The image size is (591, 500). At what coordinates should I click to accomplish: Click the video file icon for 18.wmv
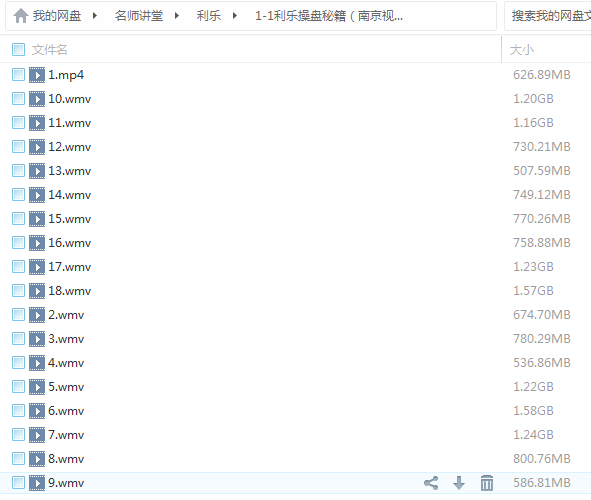(x=37, y=291)
